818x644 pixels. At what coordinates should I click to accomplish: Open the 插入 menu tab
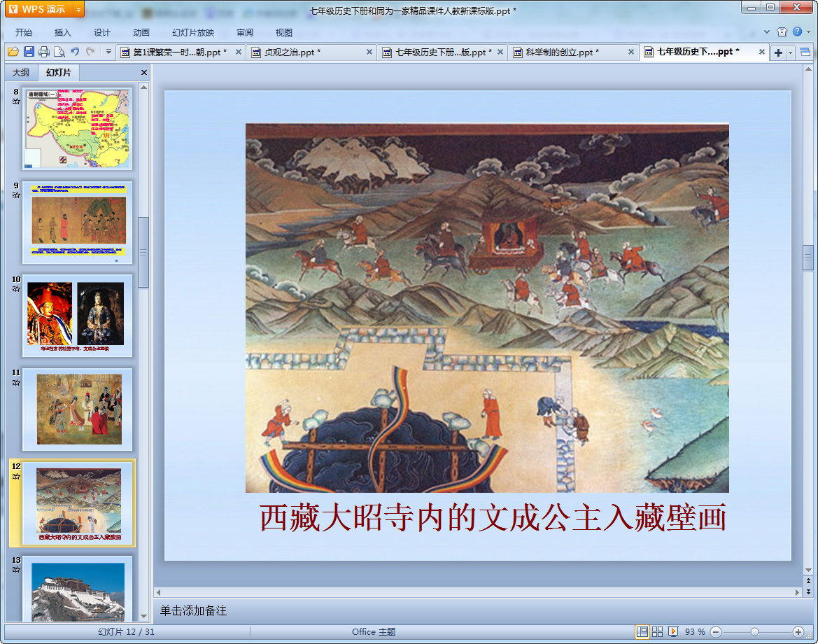tap(62, 32)
